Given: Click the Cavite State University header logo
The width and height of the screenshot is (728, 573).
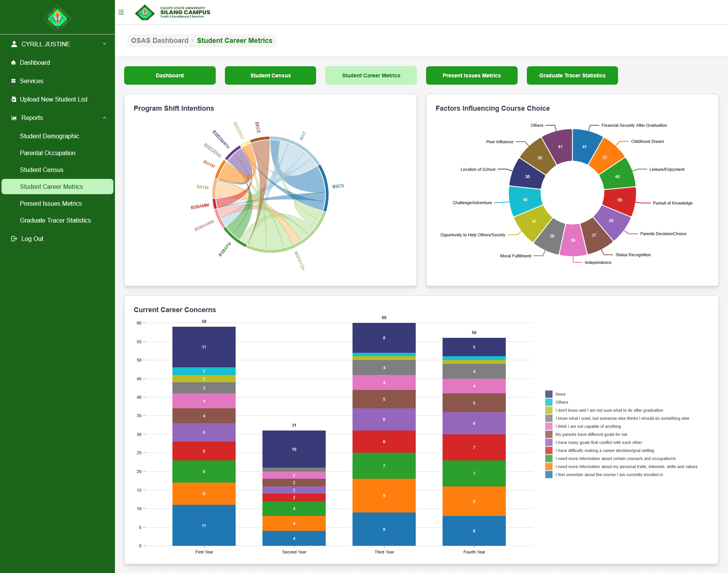Looking at the screenshot, I should pos(145,12).
